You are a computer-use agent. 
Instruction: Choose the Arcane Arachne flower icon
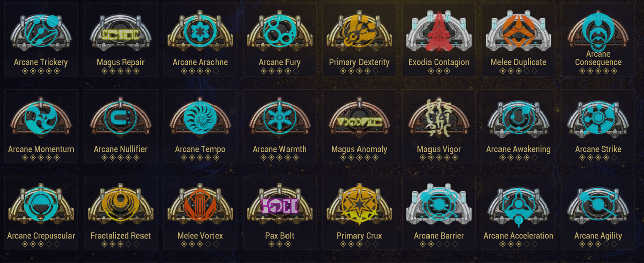tap(200, 31)
